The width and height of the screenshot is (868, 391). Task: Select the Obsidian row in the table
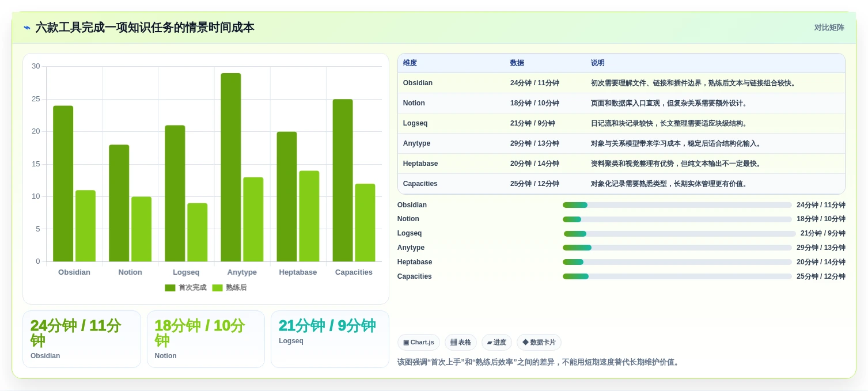pos(621,83)
